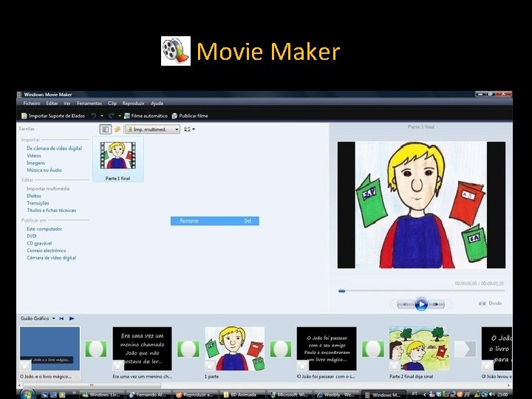Publish to Câmara de vídeo digital
This screenshot has height=399, width=532.
[52, 258]
